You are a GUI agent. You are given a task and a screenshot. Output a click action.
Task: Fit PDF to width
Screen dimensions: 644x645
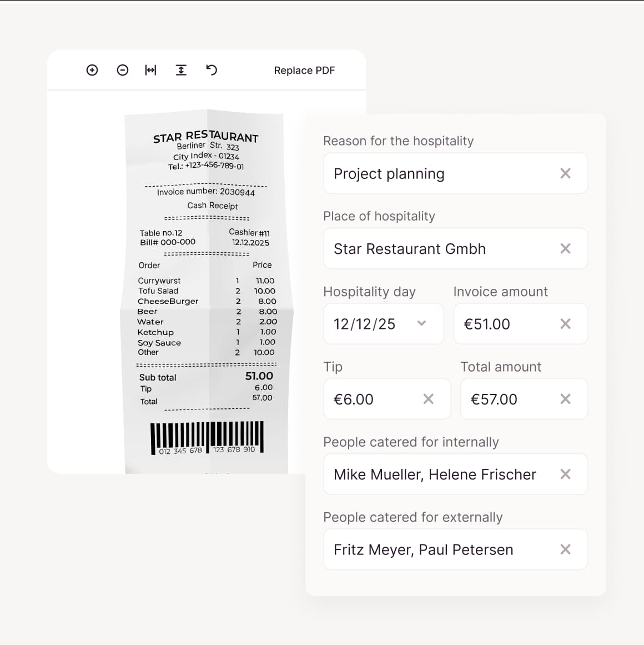[x=150, y=70]
